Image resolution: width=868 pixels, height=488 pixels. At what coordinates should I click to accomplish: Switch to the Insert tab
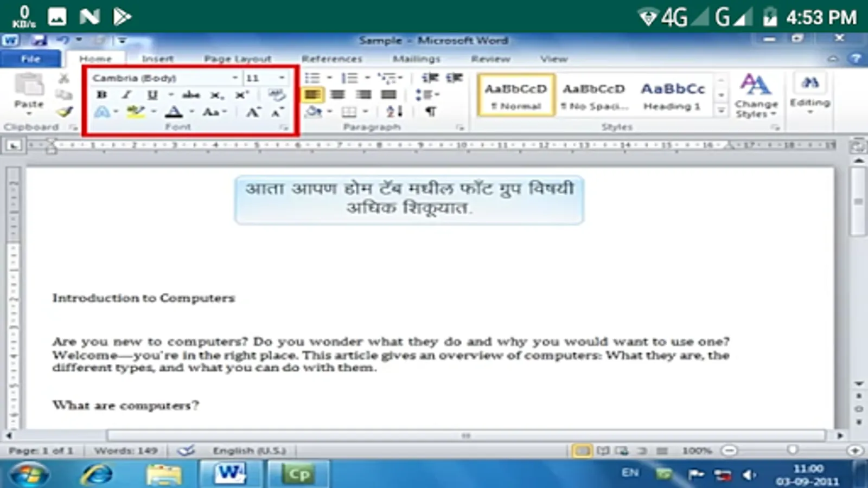pos(158,59)
